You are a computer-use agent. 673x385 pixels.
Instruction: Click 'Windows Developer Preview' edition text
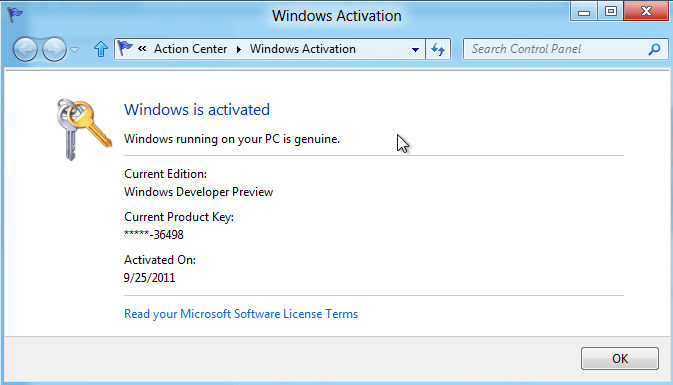point(198,192)
